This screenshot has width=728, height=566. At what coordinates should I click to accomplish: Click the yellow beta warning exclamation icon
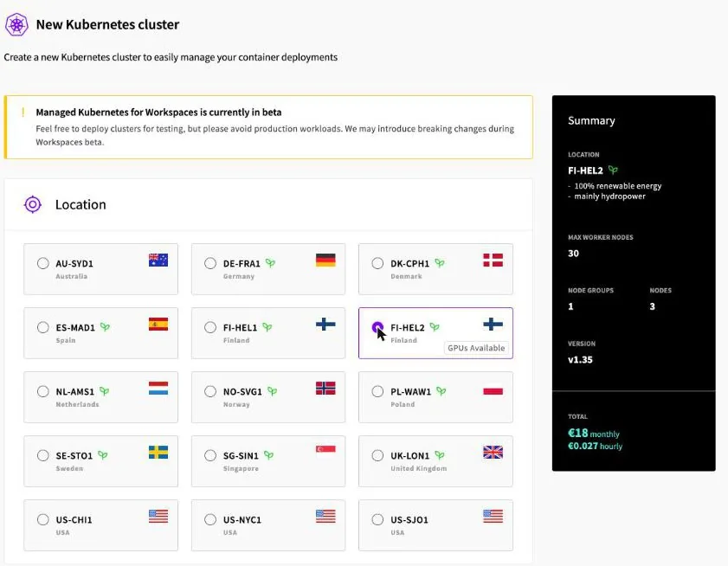[23, 112]
